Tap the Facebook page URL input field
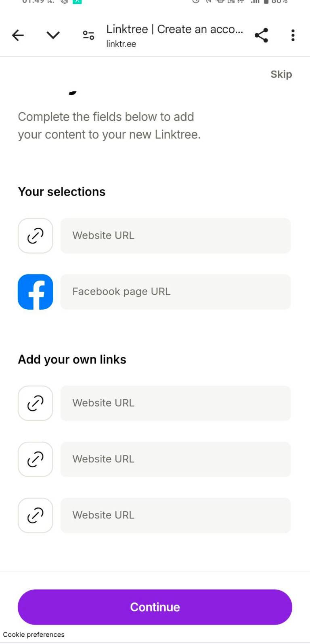This screenshot has width=310, height=644. 175,292
